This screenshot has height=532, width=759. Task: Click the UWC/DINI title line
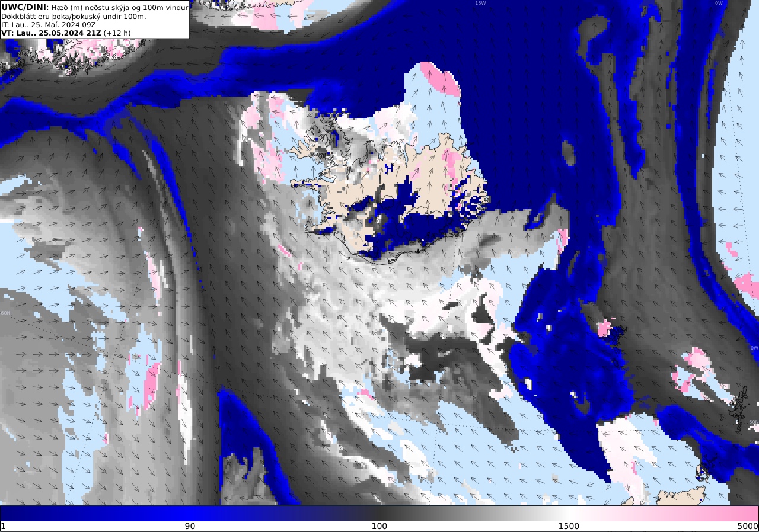(x=95, y=7)
